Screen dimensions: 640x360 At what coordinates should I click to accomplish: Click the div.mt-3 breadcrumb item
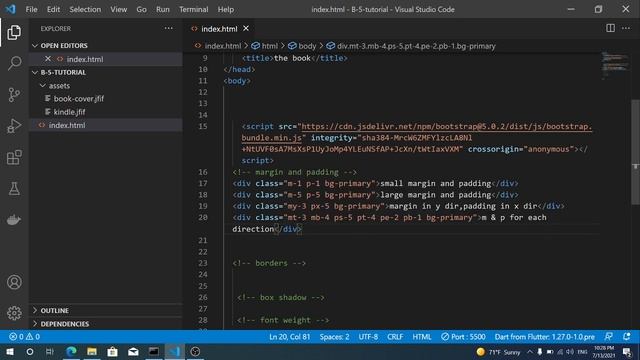(416, 46)
